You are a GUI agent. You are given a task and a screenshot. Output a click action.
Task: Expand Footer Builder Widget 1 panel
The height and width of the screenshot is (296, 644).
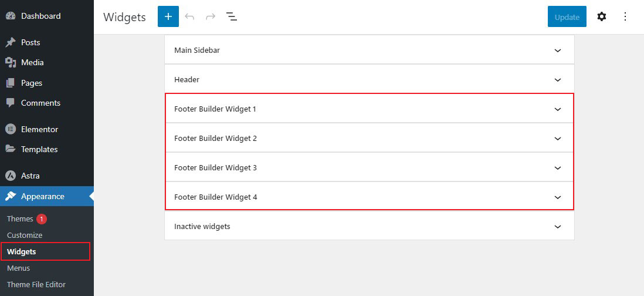370,109
